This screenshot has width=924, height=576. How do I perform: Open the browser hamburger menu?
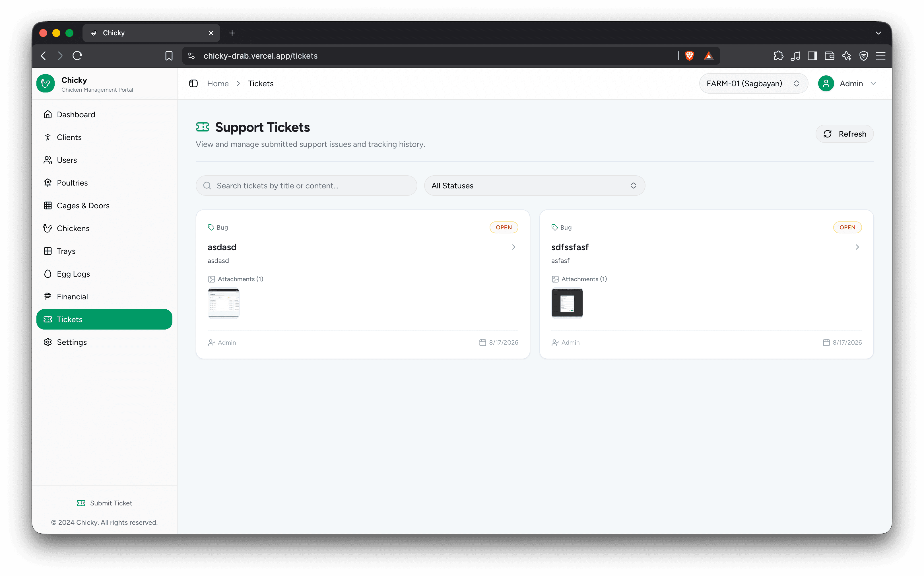[880, 55]
